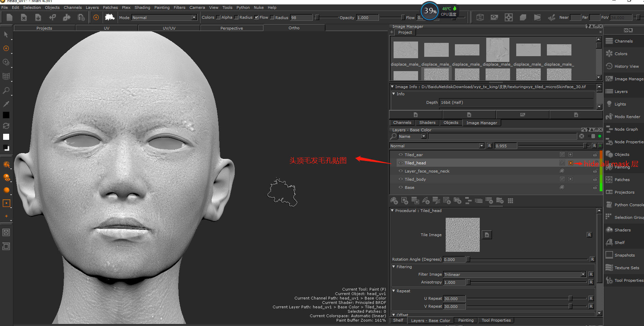Reset Rotation Angle with R button
Screen dimensions: 644x326
(592, 259)
